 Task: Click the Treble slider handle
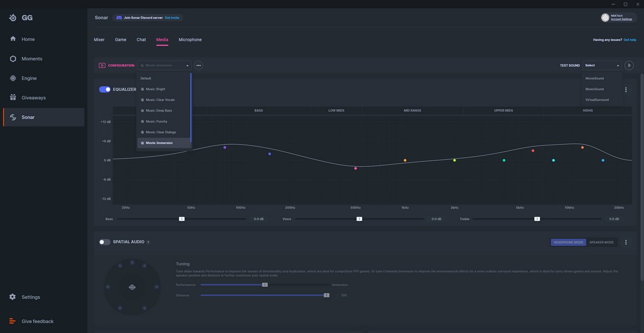point(537,219)
